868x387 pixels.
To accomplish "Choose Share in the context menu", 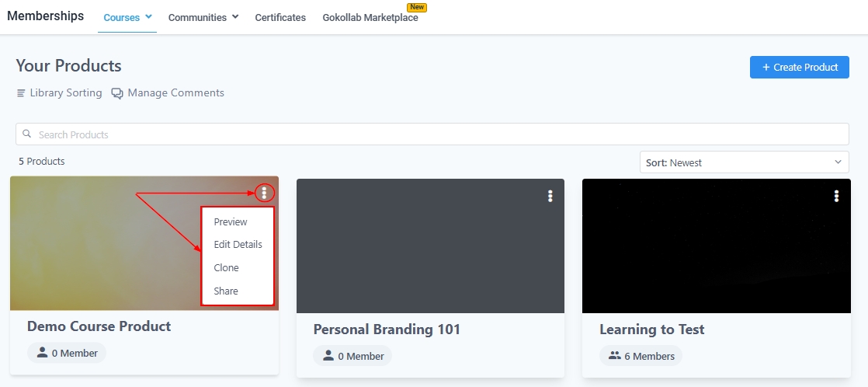I will coord(226,291).
